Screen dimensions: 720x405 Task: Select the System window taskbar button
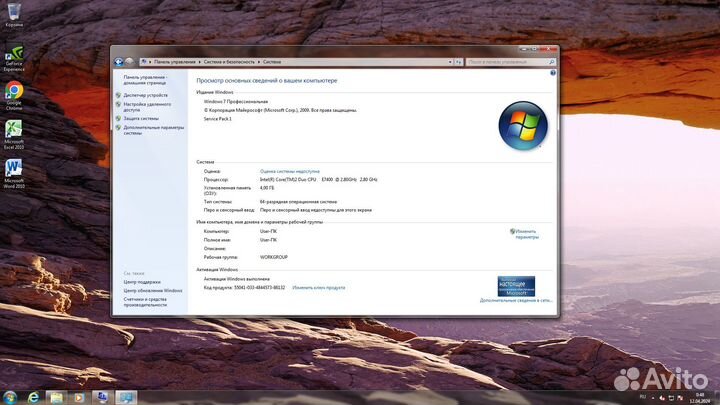point(126,398)
